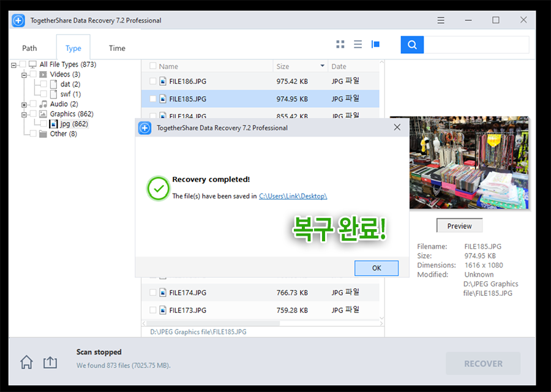Viewport: 551px width, 392px height.
Task: Click the Videos category film icon
Action: click(x=43, y=74)
